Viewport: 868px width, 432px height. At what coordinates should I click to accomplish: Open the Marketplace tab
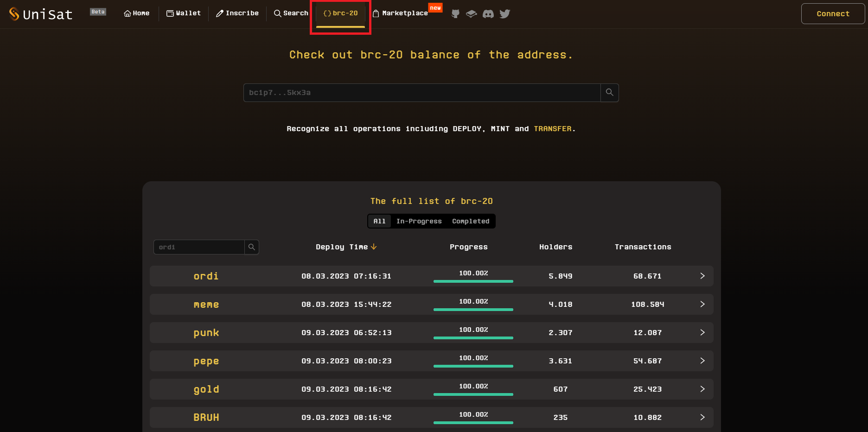[x=401, y=13]
